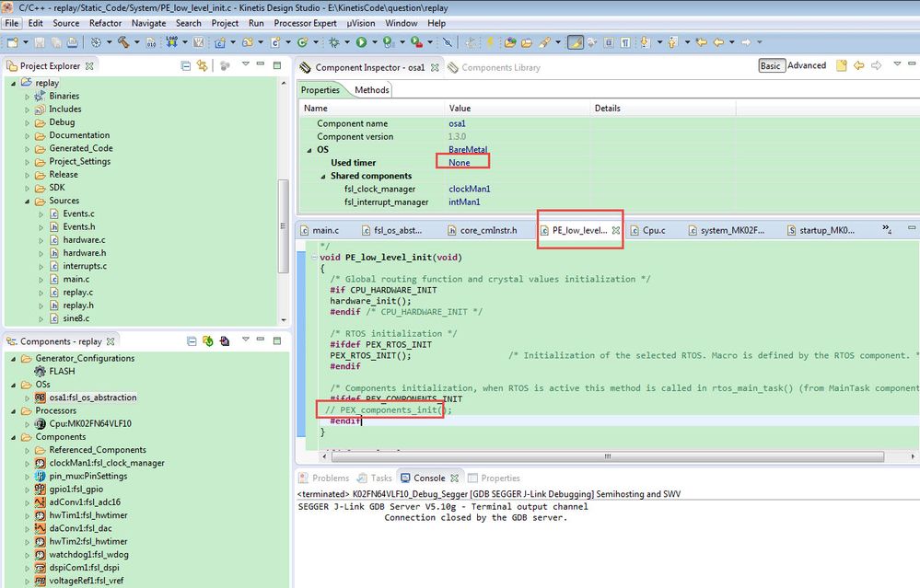Select interrupts.c in Project Explorer
Viewport: 920px width, 588px height.
click(78, 266)
